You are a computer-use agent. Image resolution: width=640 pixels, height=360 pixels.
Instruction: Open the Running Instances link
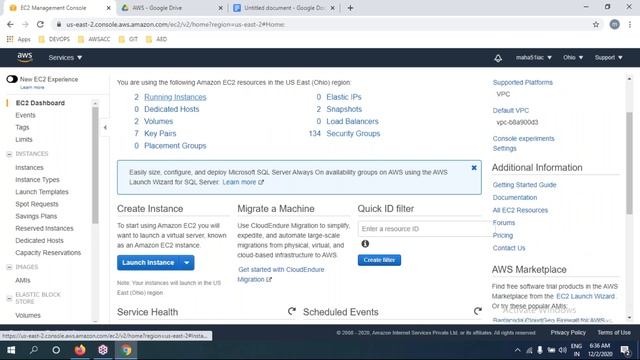pyautogui.click(x=175, y=97)
